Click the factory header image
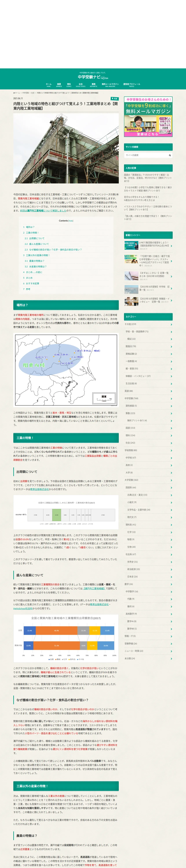Viewport: 186px width, 868px height. point(66,148)
